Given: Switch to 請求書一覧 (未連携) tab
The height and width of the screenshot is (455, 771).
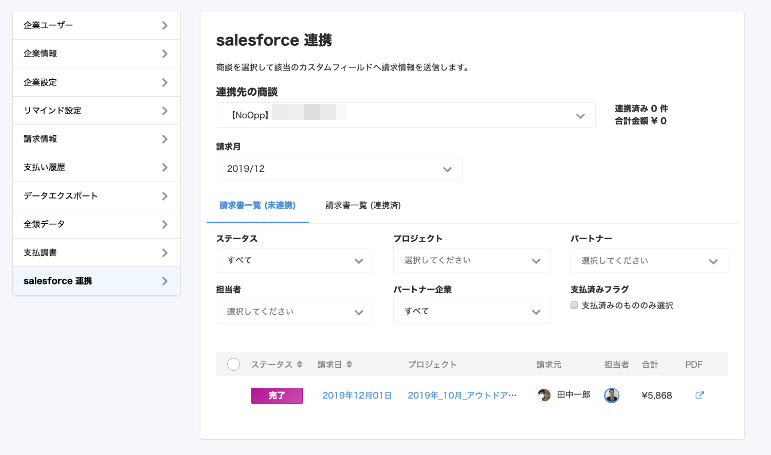Looking at the screenshot, I should pos(258,206).
